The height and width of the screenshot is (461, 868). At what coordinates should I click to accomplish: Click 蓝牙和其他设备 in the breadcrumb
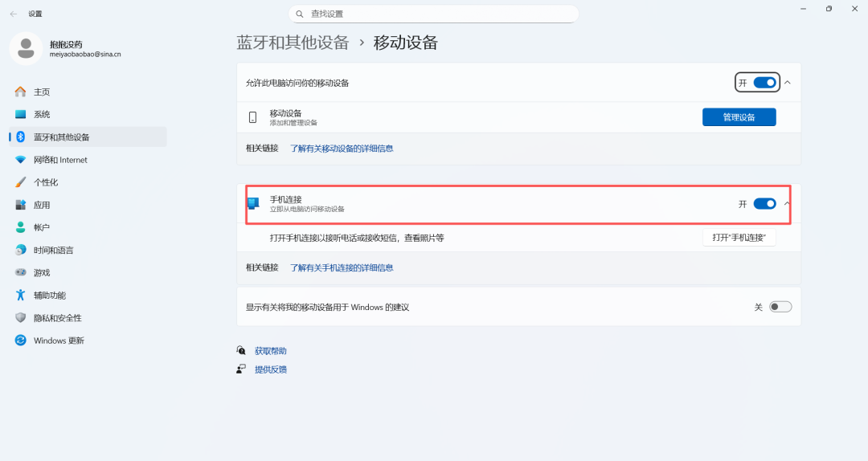[x=293, y=43]
